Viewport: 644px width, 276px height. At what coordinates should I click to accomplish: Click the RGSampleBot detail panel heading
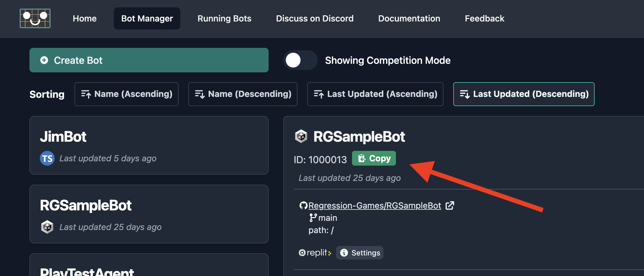click(359, 137)
